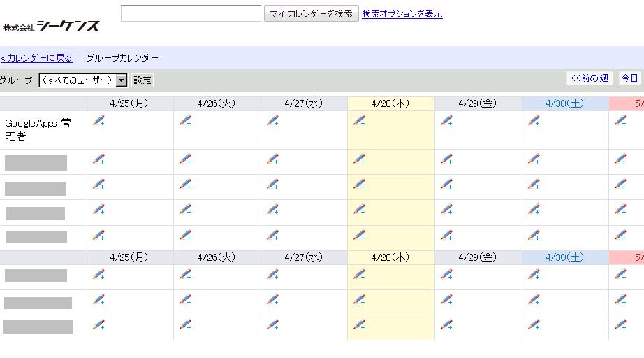Go to previous week with 前の週
Screen dimensions: 644x358
(x=590, y=78)
